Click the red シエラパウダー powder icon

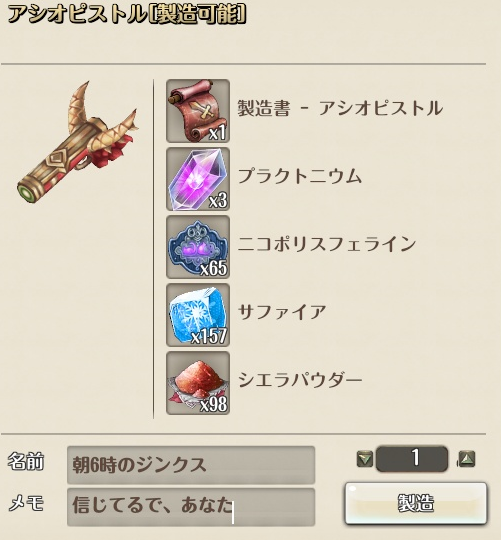[198, 383]
